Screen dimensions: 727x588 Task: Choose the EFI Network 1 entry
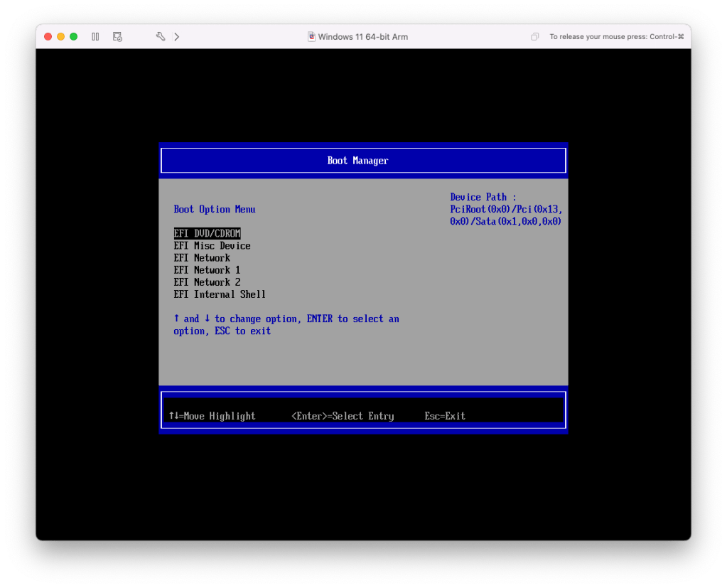tap(207, 269)
